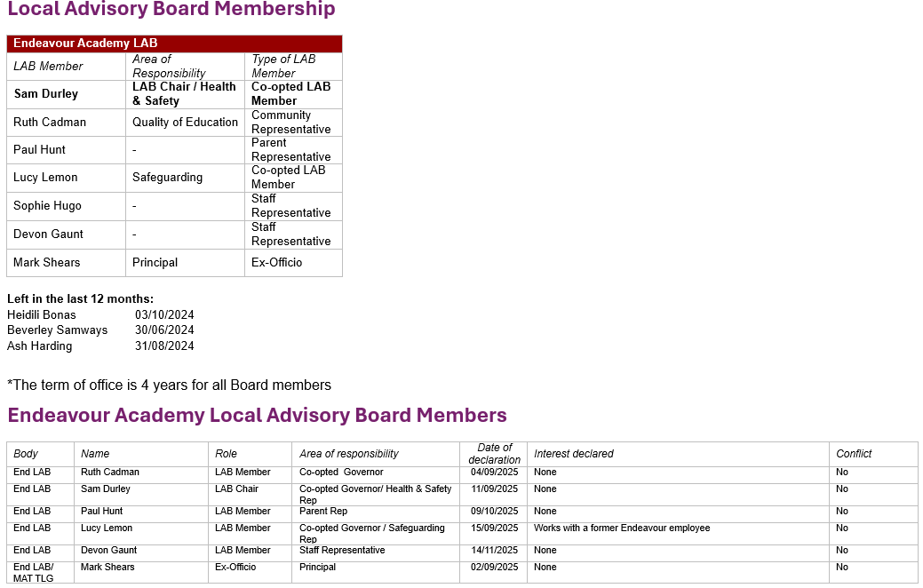
Task: Click the 'Local Advisory Board Membership' heading
Action: [171, 10]
